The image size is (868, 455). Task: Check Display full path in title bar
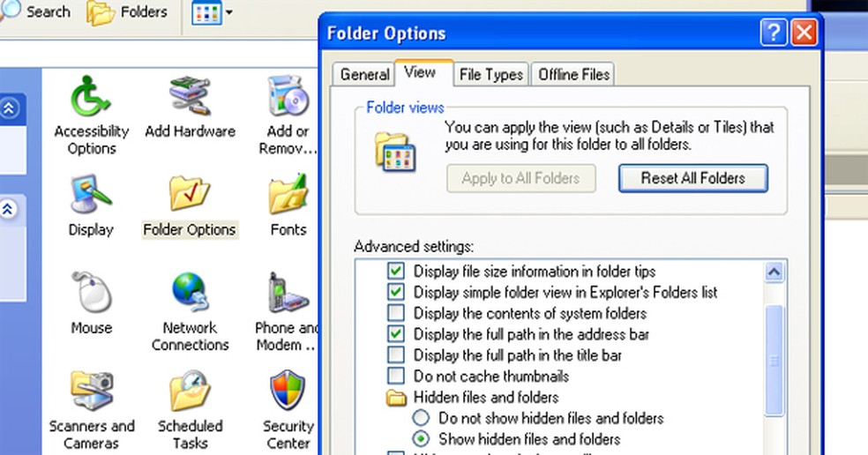click(396, 354)
